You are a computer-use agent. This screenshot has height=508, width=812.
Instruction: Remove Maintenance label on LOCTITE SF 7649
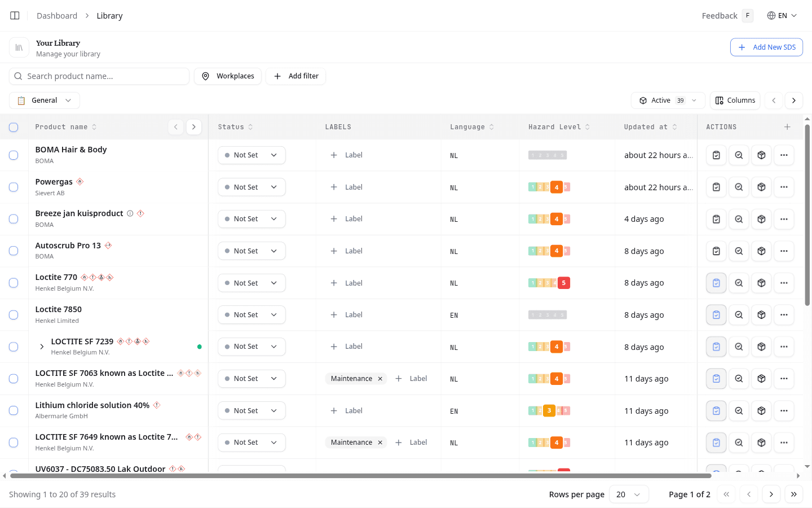click(x=380, y=443)
